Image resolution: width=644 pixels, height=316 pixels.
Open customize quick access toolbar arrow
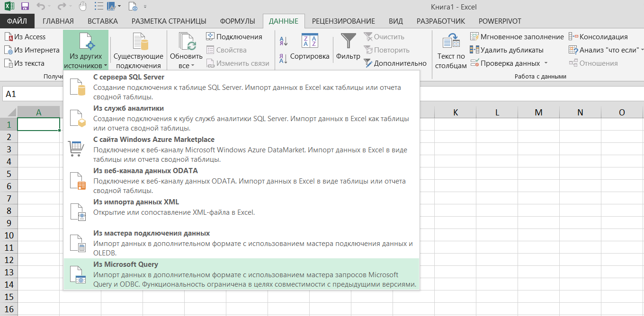[145, 7]
